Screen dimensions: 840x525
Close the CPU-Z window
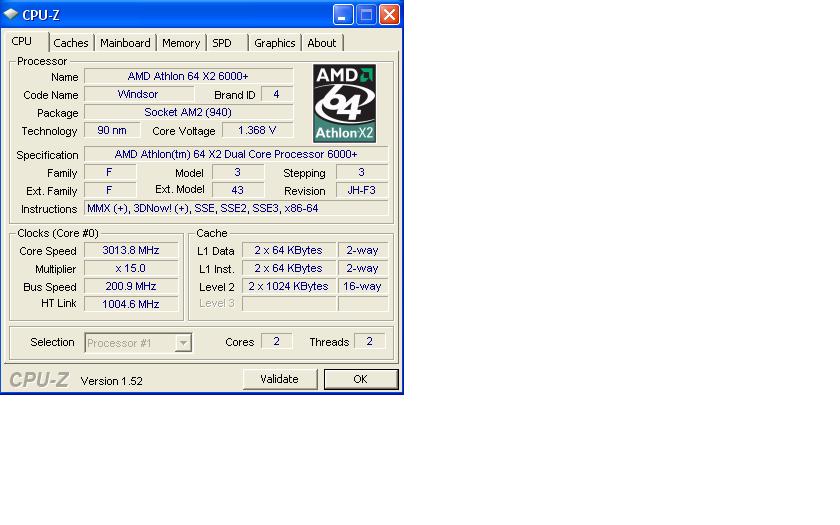click(x=389, y=14)
